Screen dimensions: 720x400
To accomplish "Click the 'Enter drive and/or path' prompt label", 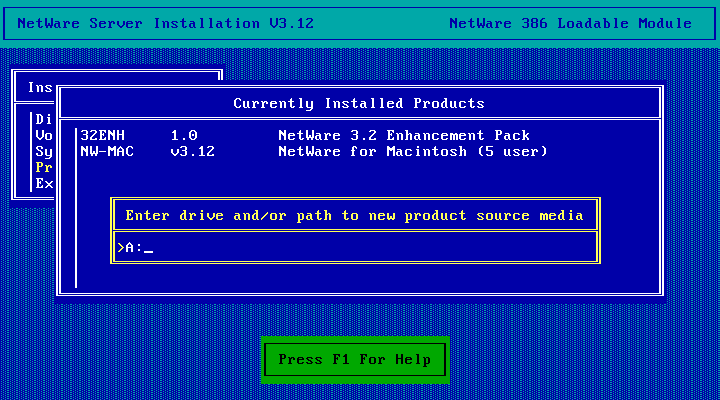I will pyautogui.click(x=354, y=215).
